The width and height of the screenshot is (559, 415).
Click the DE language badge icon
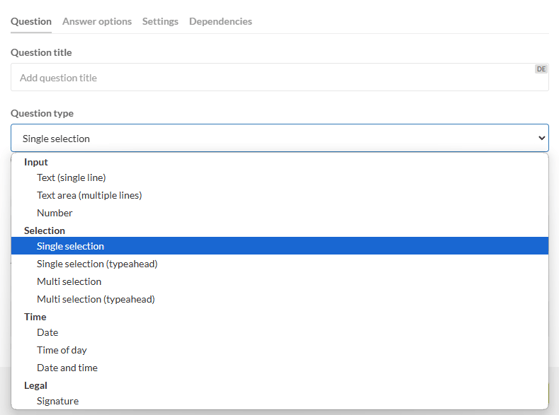coord(541,69)
